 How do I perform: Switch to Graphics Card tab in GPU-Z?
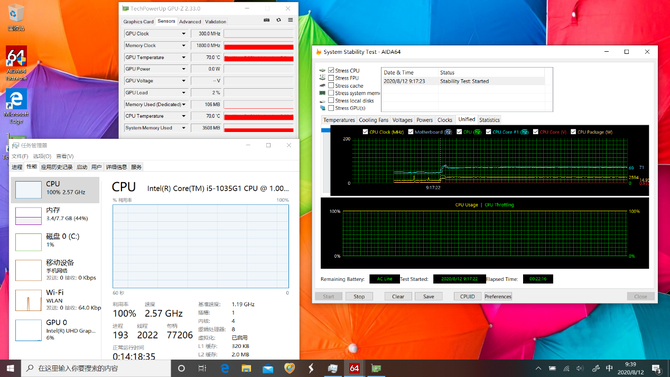coord(138,21)
